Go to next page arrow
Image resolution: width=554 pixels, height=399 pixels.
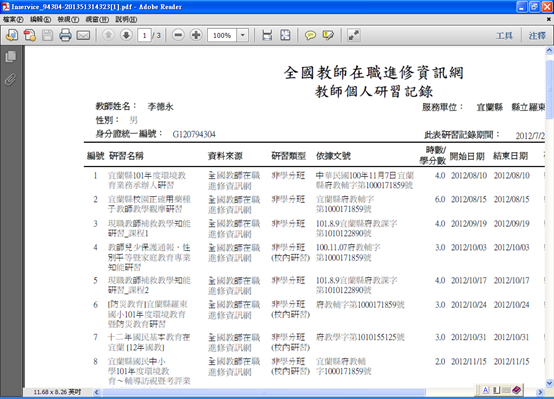click(126, 35)
